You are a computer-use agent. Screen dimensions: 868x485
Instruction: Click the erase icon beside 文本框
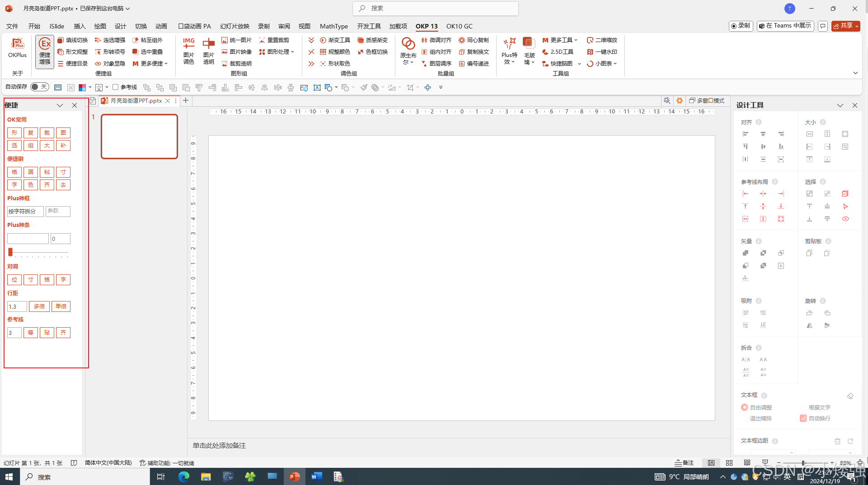[850, 396]
